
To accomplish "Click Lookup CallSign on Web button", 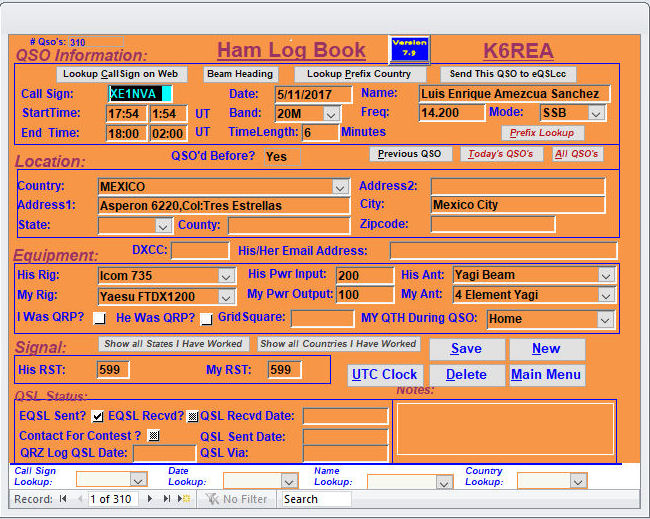I will click(x=120, y=74).
